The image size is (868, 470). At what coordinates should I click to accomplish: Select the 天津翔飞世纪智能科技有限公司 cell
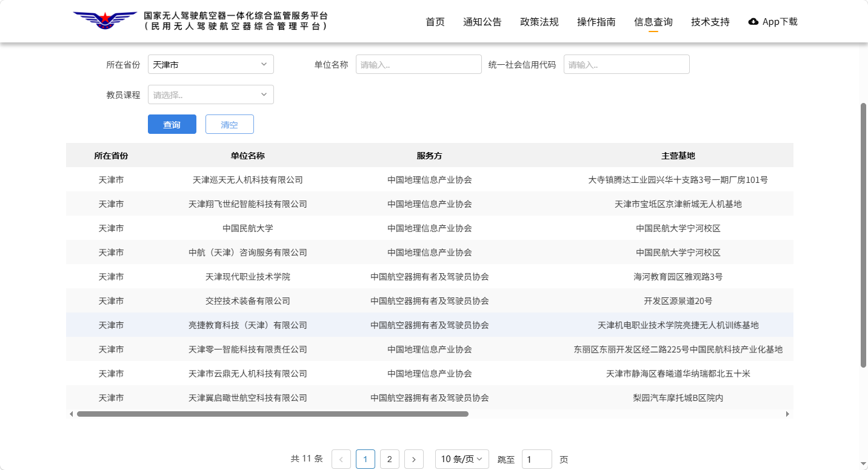point(248,204)
